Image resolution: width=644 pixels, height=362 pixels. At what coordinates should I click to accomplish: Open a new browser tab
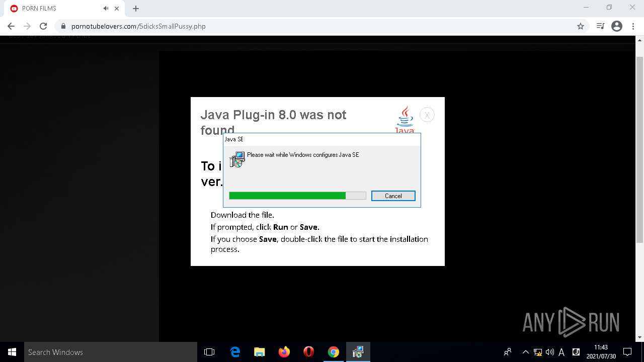click(x=136, y=9)
